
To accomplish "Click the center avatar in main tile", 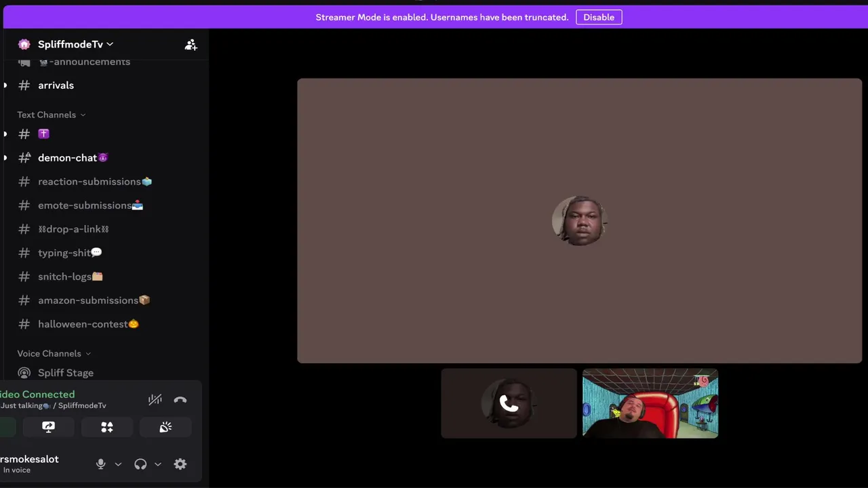I will pos(579,221).
